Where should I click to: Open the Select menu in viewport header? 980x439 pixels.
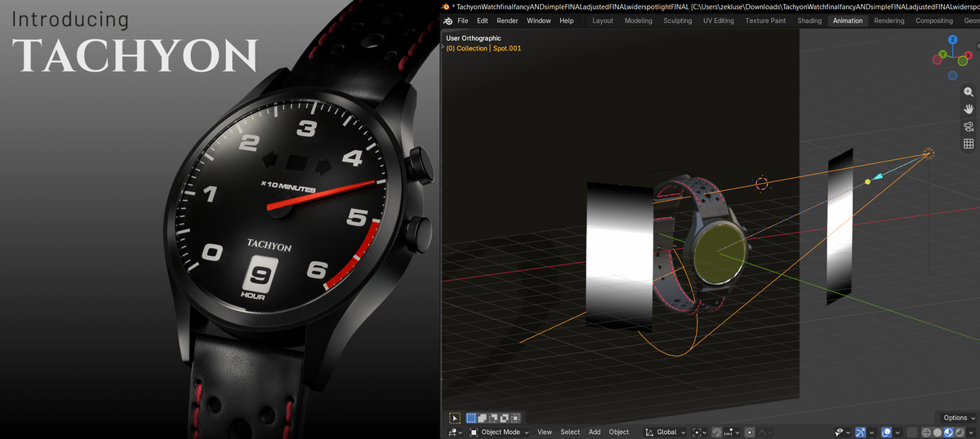click(570, 432)
